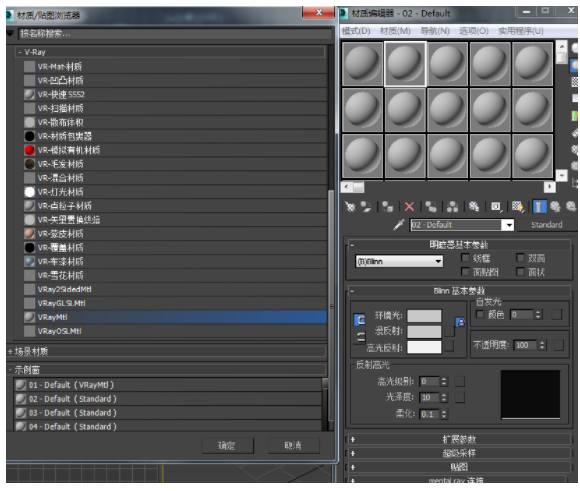The width and height of the screenshot is (580, 491).
Task: Click dark sphere icon of VR-毛发材质
Action: pyautogui.click(x=29, y=164)
